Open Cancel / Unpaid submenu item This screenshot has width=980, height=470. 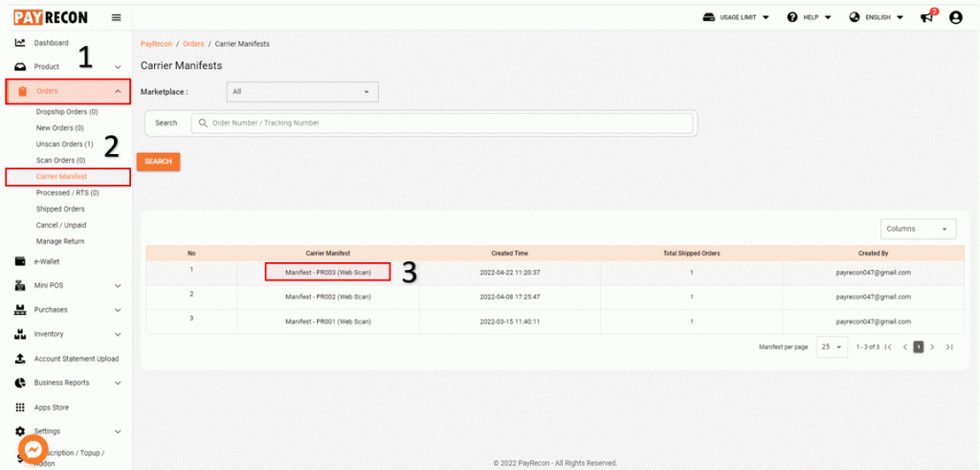[x=60, y=225]
